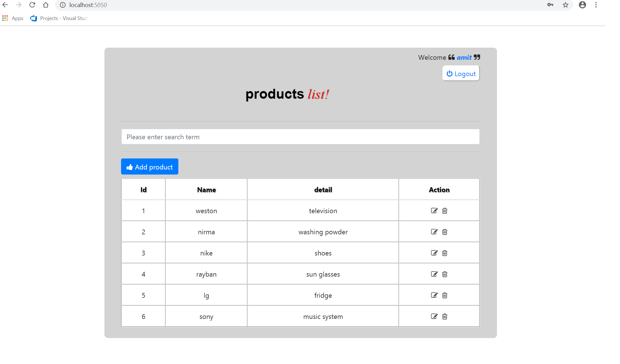
Task: Open the Chrome profile avatar
Action: (x=582, y=5)
